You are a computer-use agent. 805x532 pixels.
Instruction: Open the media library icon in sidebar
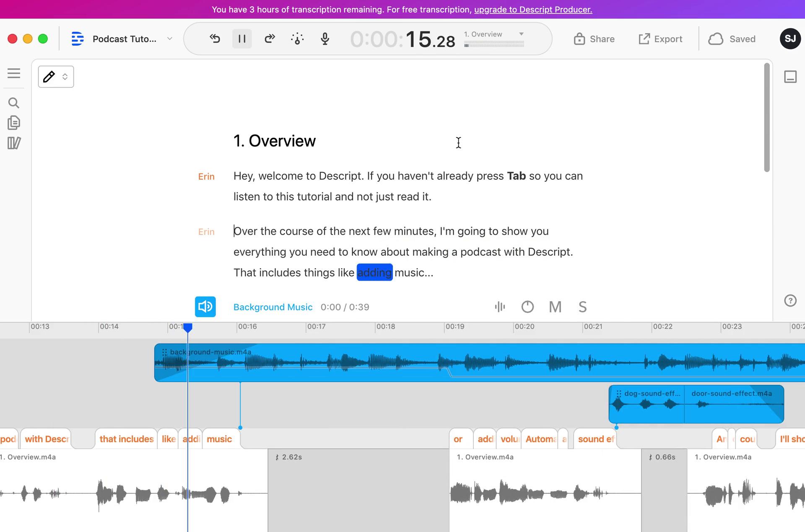pyautogui.click(x=14, y=143)
